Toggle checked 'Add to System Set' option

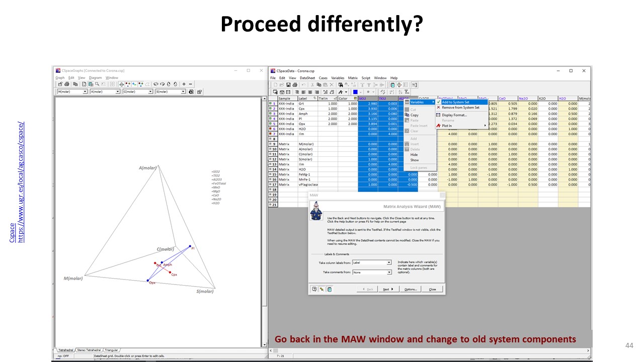coord(455,102)
